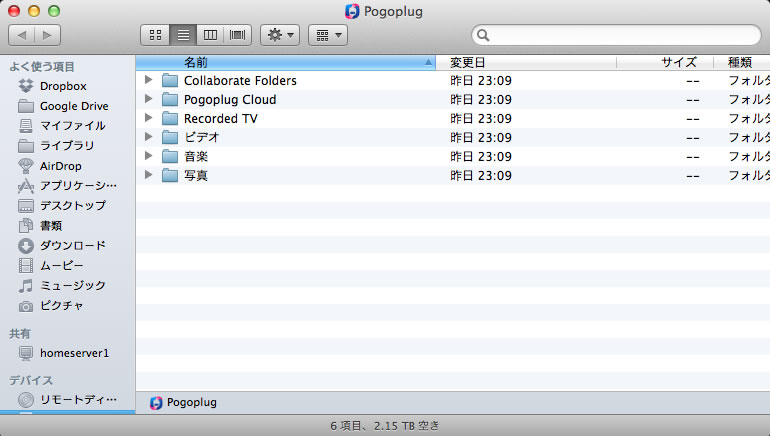
Task: Switch to Cover Flow view mode
Action: 238,35
